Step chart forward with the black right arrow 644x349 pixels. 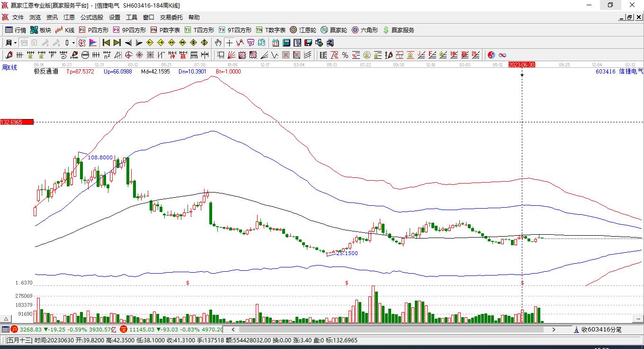pos(139,43)
